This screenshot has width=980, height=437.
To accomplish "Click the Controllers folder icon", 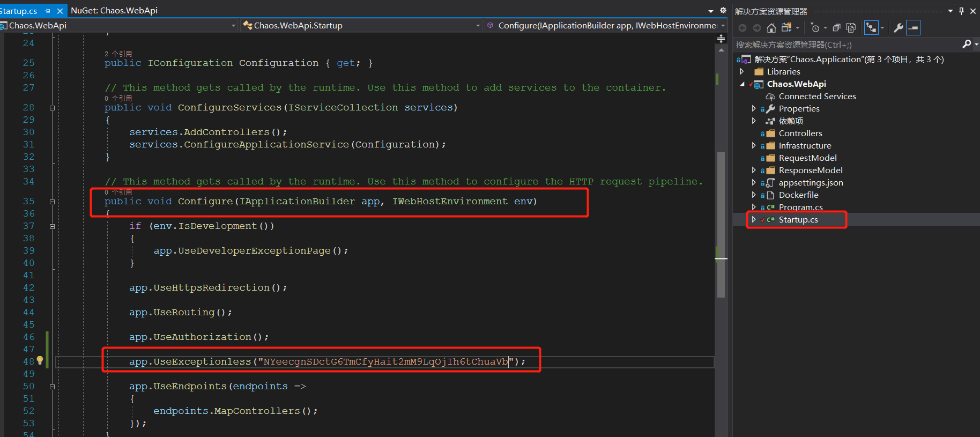I will pos(771,134).
